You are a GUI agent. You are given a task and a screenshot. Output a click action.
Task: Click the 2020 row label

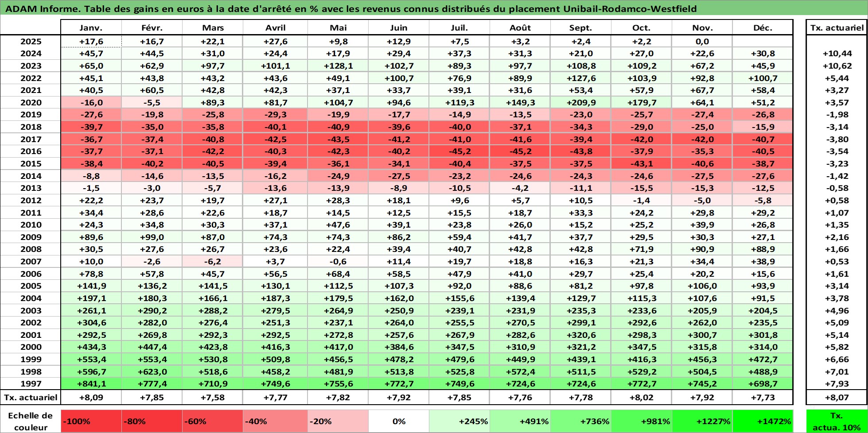coord(31,102)
